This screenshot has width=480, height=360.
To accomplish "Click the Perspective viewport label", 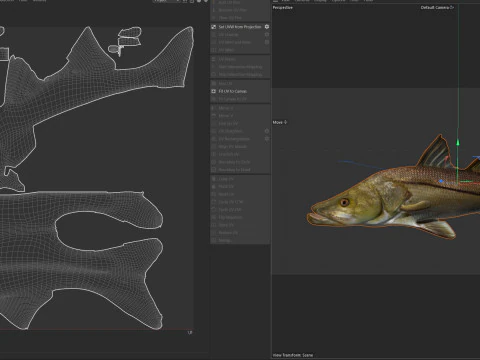I will coord(283,7).
